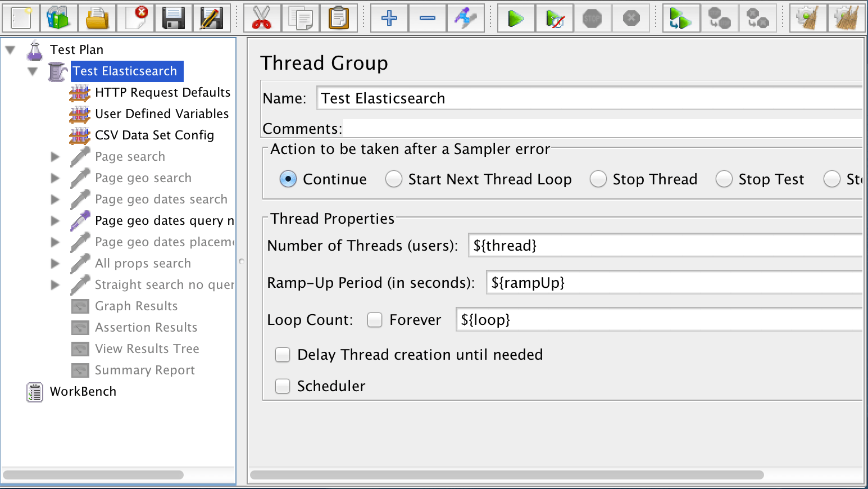
Task: Paste the copied element
Action: 339,17
